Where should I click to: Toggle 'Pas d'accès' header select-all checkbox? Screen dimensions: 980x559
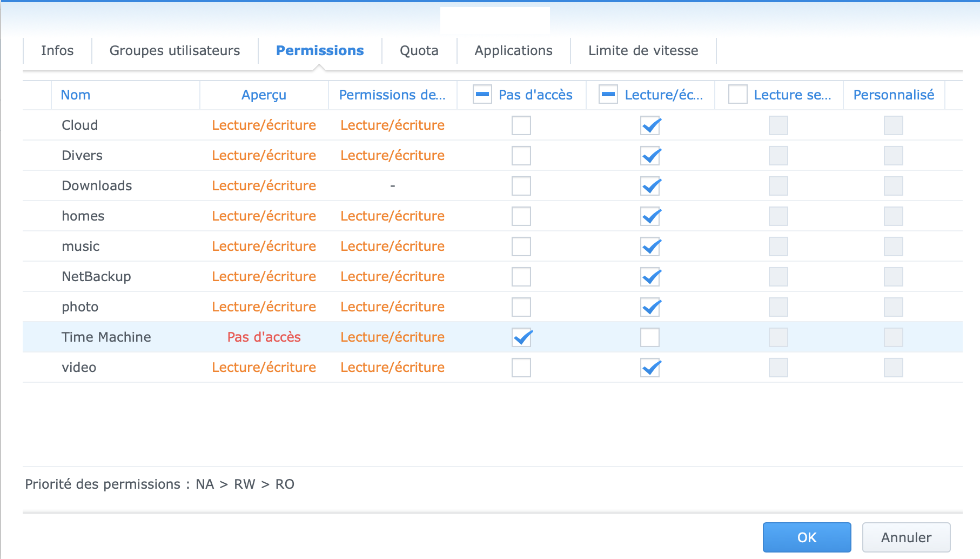pos(482,95)
